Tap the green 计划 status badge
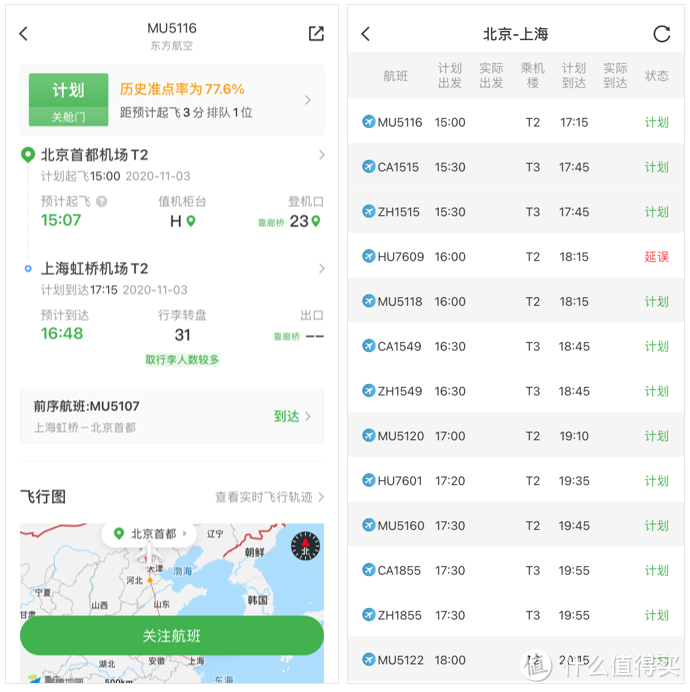Image resolution: width=690 pixels, height=692 pixels. [x=68, y=100]
